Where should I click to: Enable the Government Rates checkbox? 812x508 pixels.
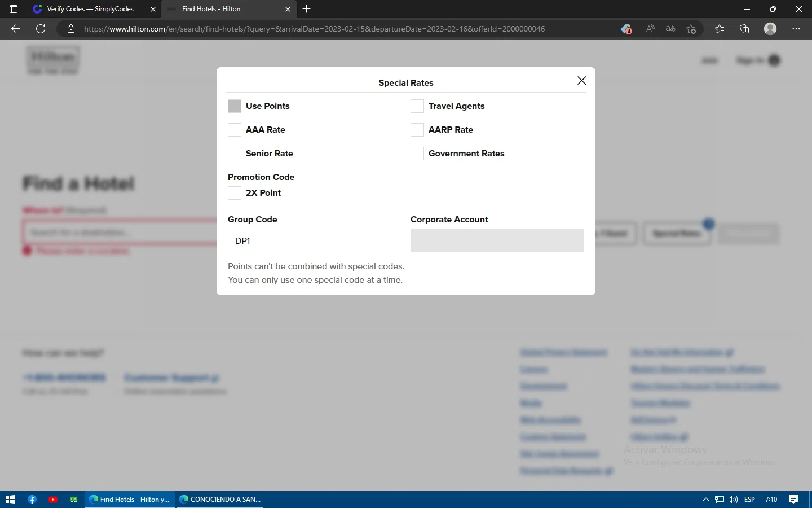click(x=417, y=154)
